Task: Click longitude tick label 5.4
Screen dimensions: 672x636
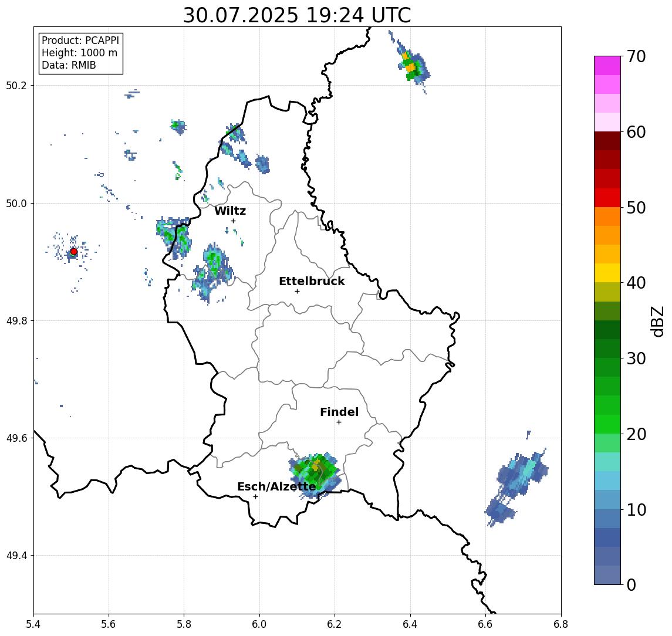Action: point(33,624)
